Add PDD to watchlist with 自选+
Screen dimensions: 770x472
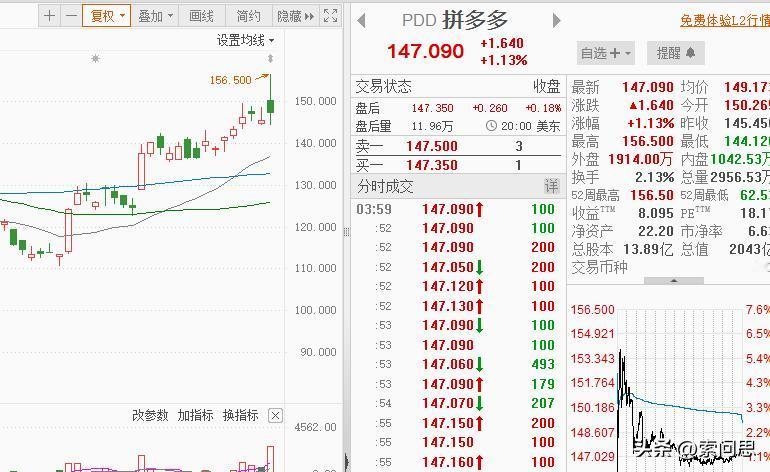pyautogui.click(x=605, y=53)
